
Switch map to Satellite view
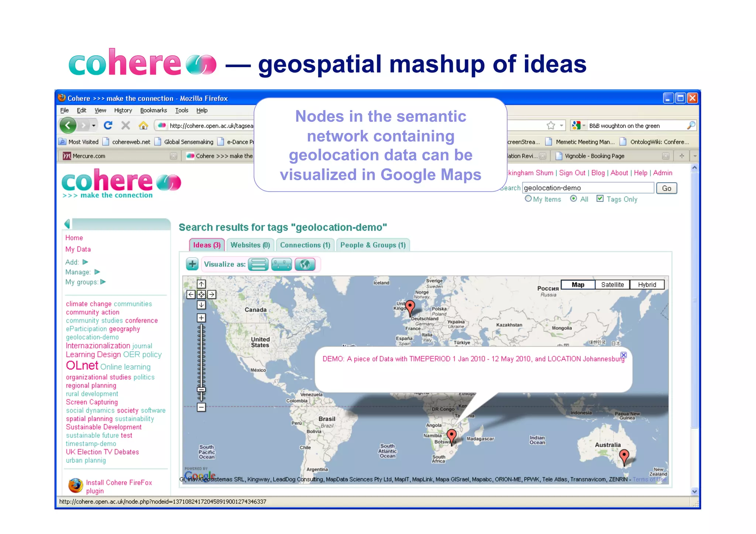(612, 285)
